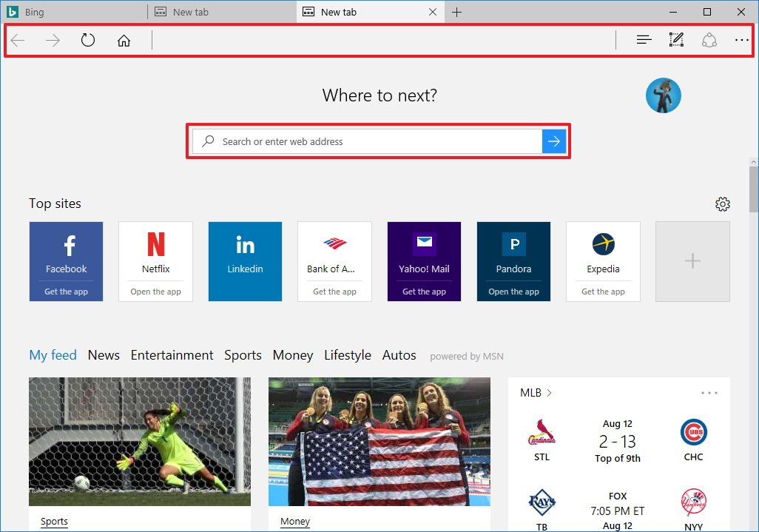Switch to the Bing tab

point(73,12)
